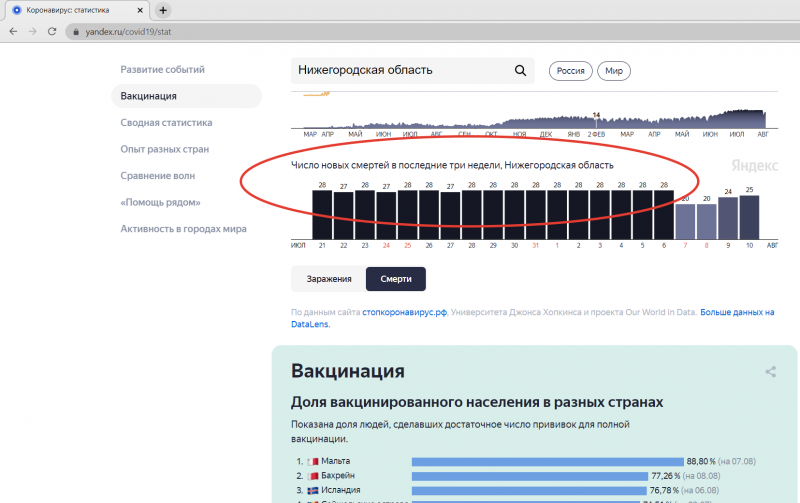The width and height of the screenshot is (800, 503).
Task: Click the August 7 bar showing 20
Action: pyautogui.click(x=685, y=221)
